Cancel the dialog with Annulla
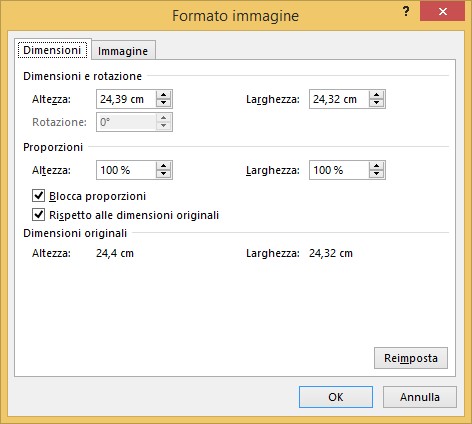472x424 pixels. [420, 397]
